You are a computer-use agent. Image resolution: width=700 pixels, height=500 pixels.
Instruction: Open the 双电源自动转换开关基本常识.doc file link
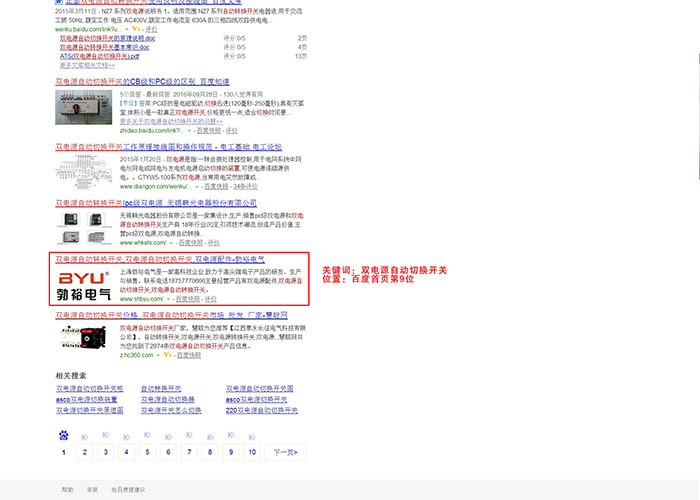[104, 47]
